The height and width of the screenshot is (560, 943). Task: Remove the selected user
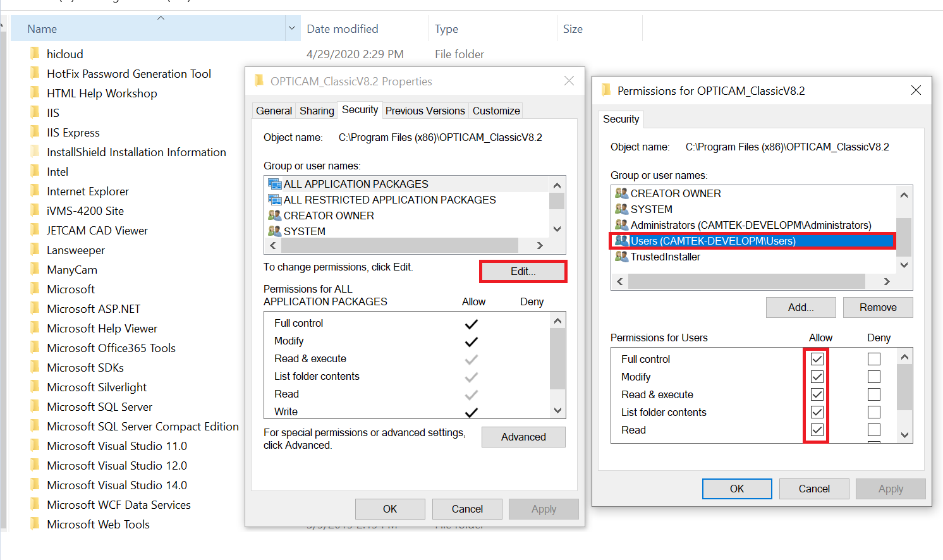[x=878, y=307]
